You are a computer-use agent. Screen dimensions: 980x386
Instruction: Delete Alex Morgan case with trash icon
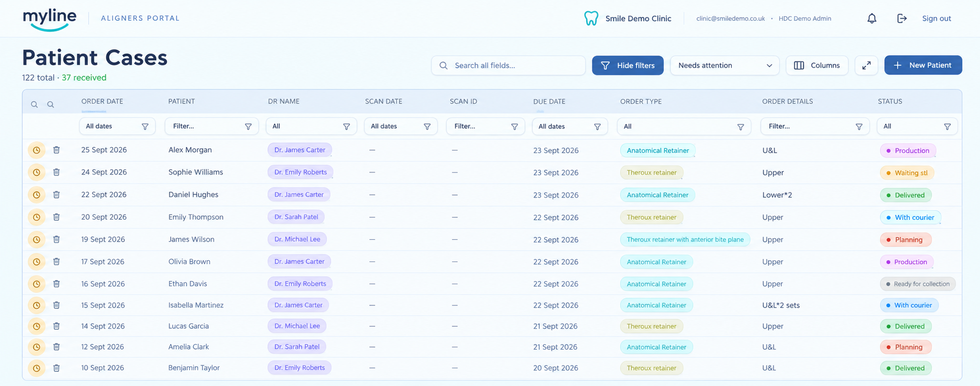[56, 150]
